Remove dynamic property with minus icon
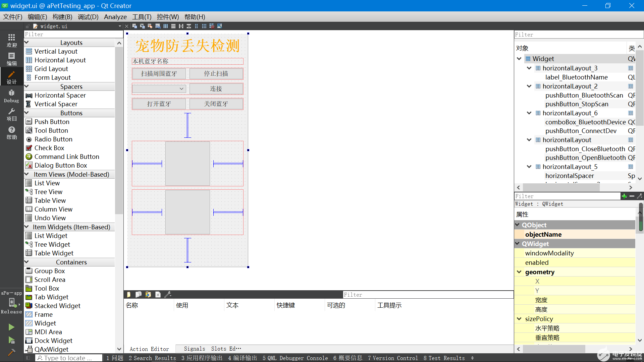The width and height of the screenshot is (644, 362). 632,196
